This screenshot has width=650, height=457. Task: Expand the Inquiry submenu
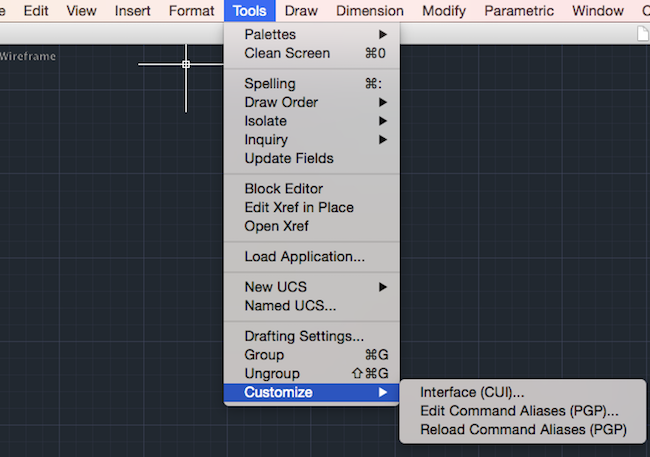click(x=312, y=139)
